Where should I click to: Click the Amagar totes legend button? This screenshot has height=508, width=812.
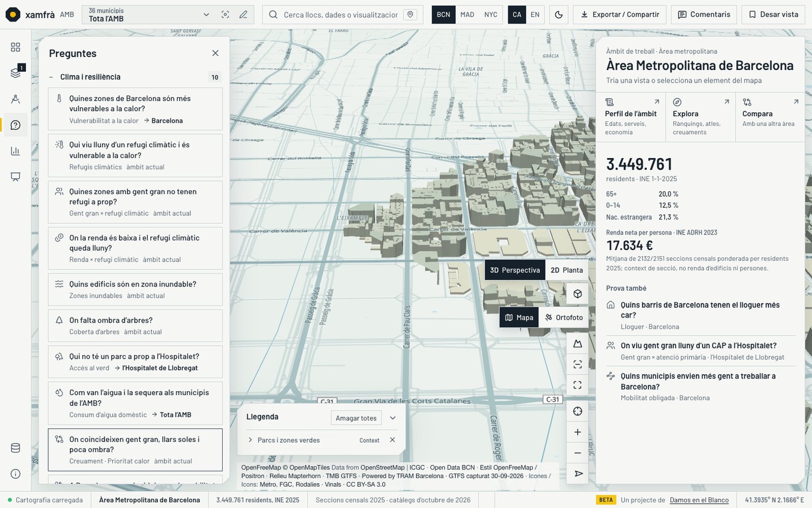356,418
